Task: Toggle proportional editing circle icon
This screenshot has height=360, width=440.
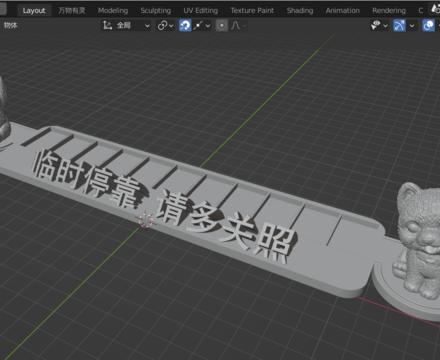Action: tap(222, 25)
